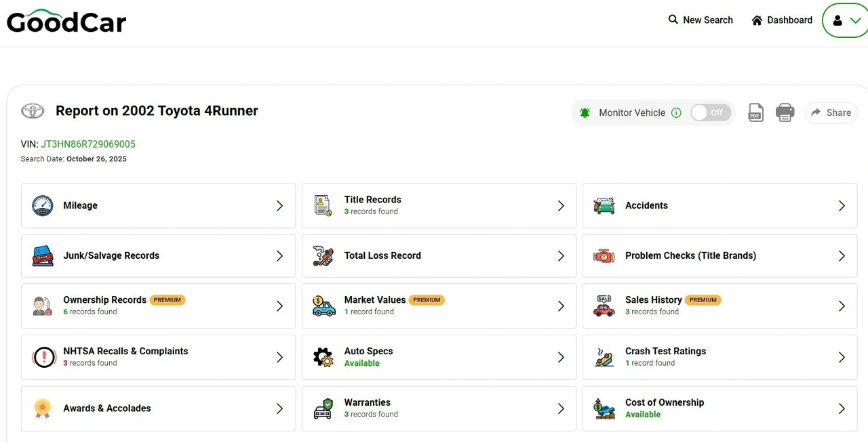The image size is (868, 443).
Task: Expand the Mileage section chevron
Action: click(x=279, y=206)
